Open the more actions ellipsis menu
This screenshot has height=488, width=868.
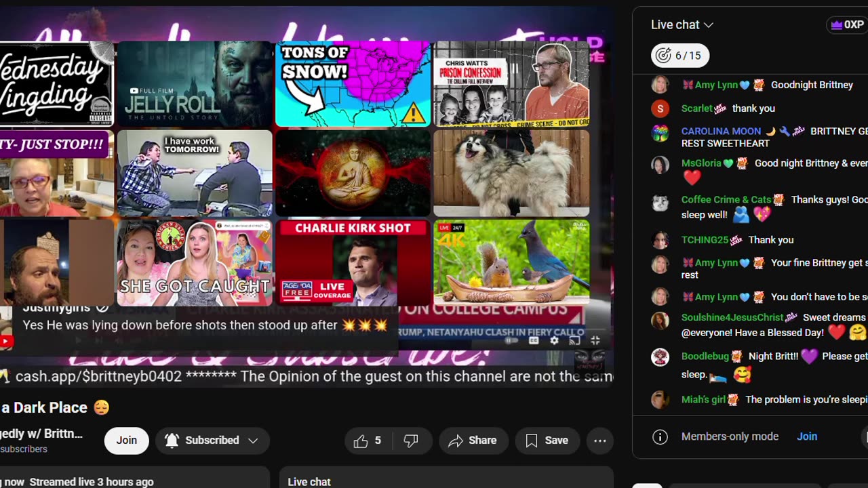(600, 441)
